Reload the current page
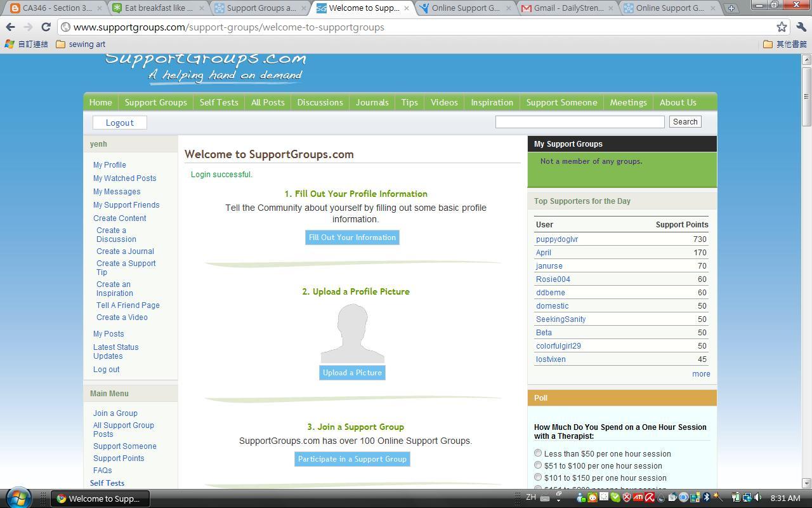812x508 pixels. pyautogui.click(x=46, y=27)
